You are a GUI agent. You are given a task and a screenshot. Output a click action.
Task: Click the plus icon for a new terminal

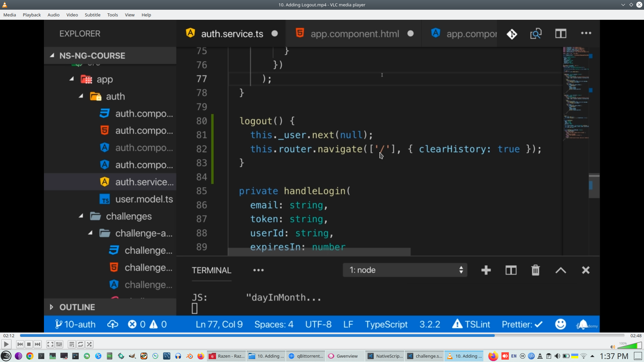point(486,270)
